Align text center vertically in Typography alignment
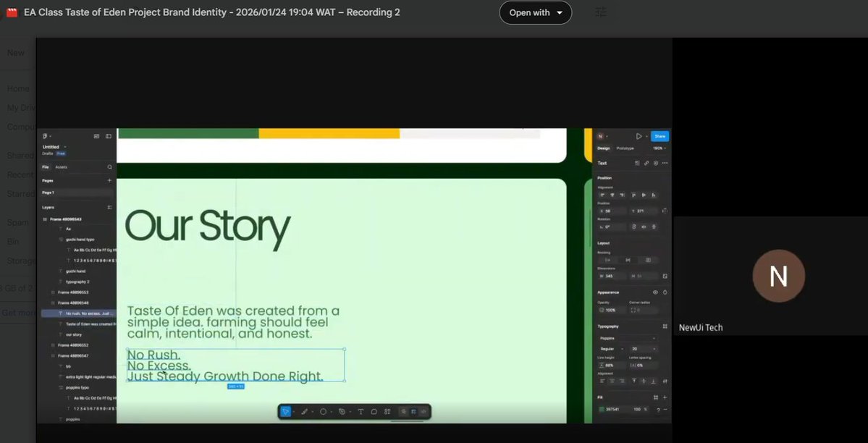The width and height of the screenshot is (868, 443). [644, 381]
